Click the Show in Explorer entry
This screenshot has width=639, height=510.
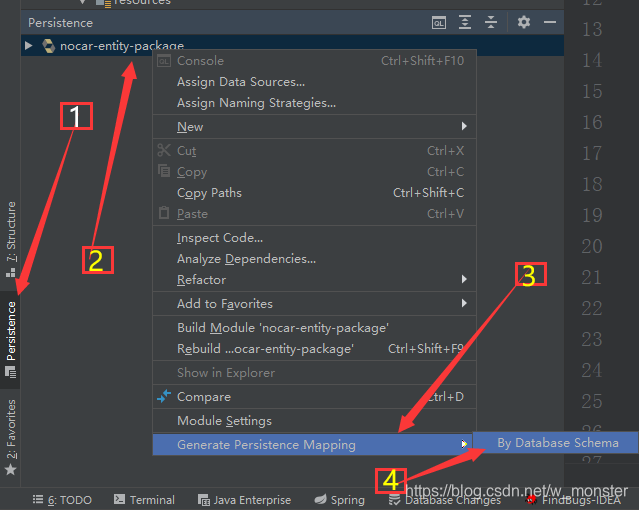coord(314,373)
